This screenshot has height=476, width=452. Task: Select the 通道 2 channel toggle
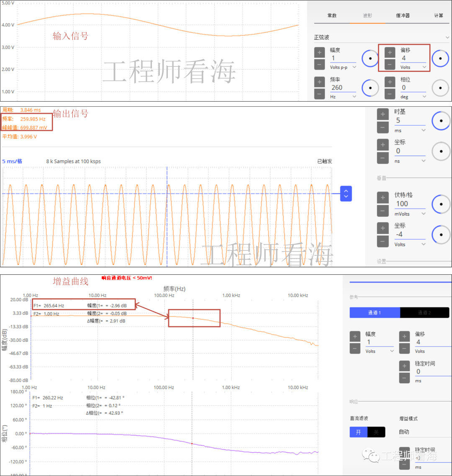424,312
